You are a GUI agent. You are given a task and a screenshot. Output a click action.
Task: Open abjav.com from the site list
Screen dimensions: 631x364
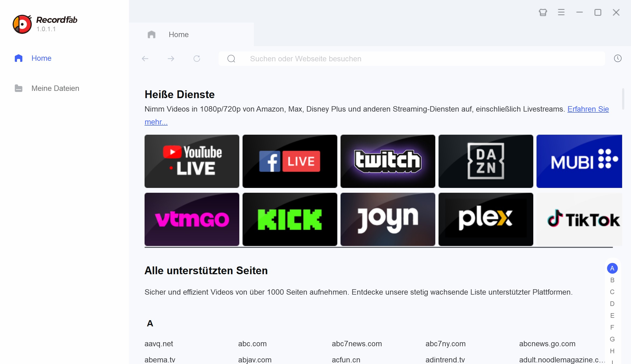pyautogui.click(x=255, y=360)
